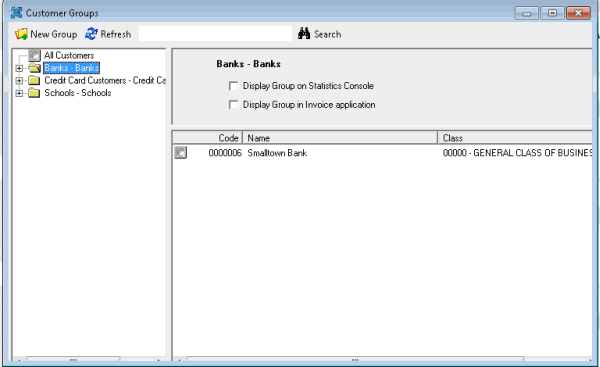Click customer code 0000006
The height and width of the screenshot is (367, 600).
[225, 153]
